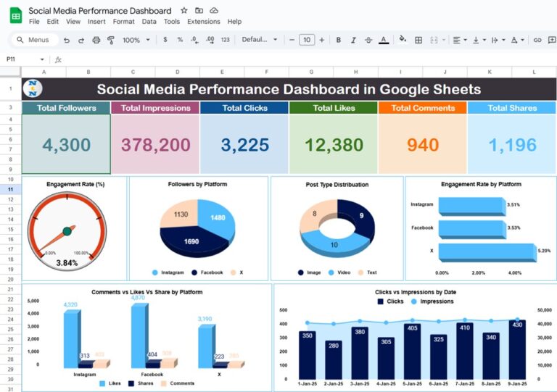Screen dimensions: 557x392
Task: Decrease font size with minus button
Action: click(292, 40)
